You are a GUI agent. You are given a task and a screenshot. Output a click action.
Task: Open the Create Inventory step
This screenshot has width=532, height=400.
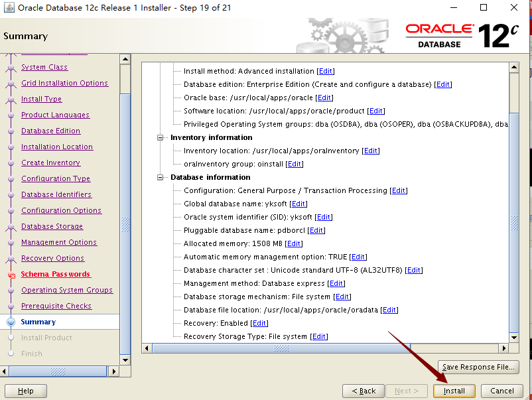pos(50,163)
